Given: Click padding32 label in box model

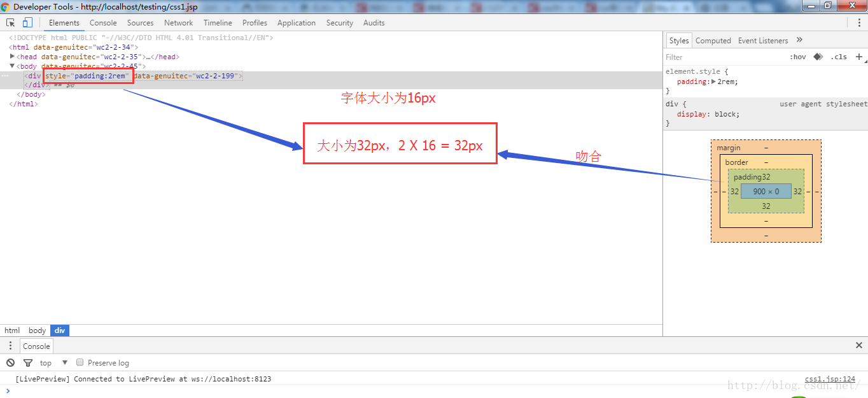Looking at the screenshot, I should pyautogui.click(x=752, y=177).
